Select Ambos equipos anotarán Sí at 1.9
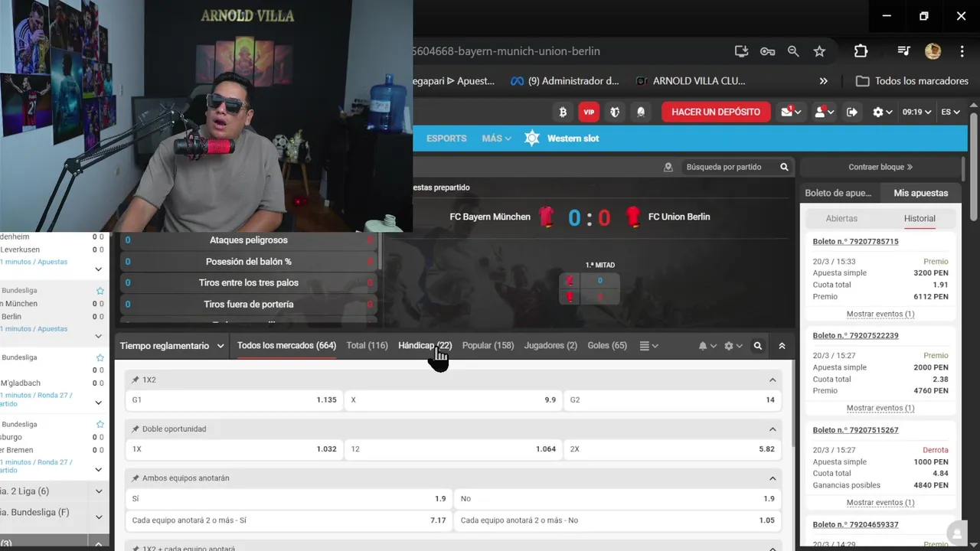 (x=289, y=498)
